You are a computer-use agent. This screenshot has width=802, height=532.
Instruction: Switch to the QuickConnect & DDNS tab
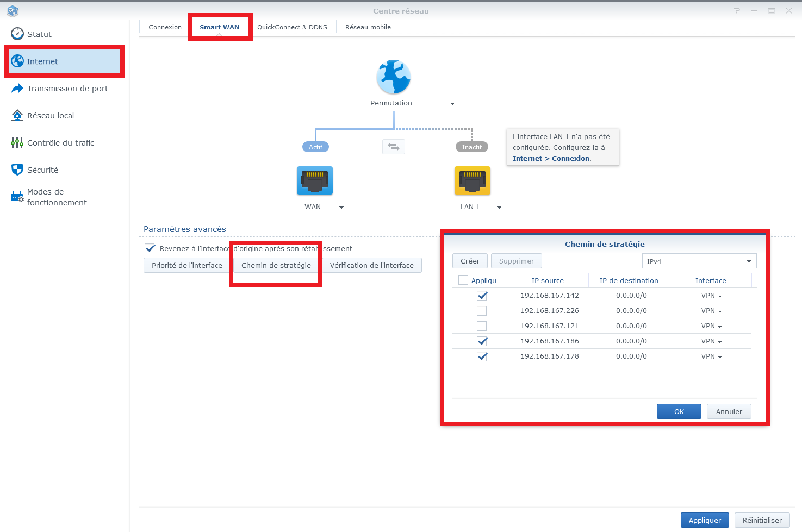292,27
